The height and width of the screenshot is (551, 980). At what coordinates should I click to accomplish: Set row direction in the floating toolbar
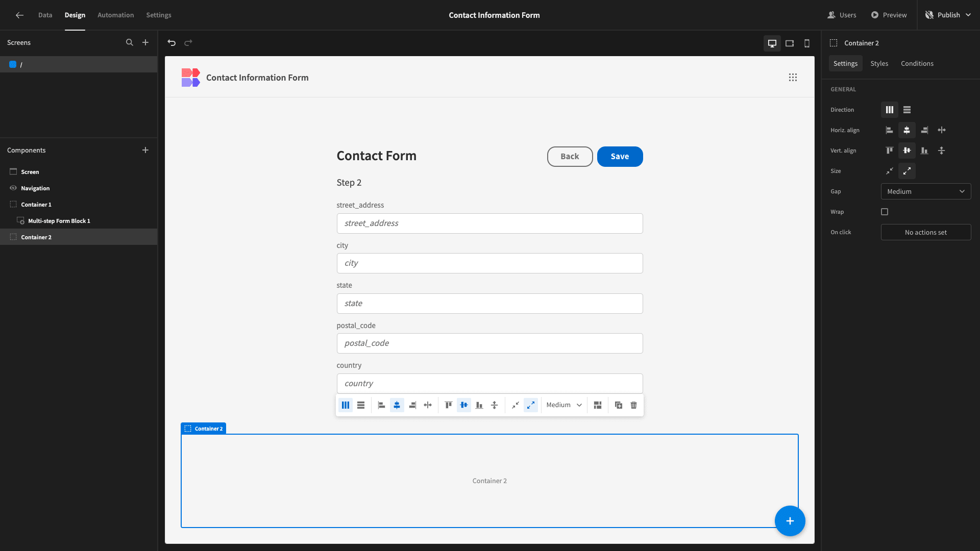pos(361,405)
